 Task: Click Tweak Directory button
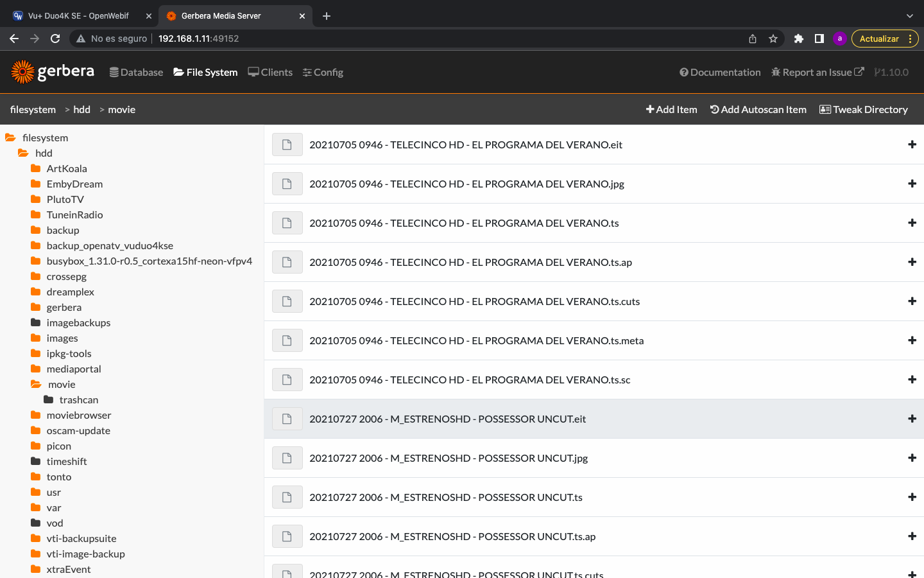coord(863,110)
